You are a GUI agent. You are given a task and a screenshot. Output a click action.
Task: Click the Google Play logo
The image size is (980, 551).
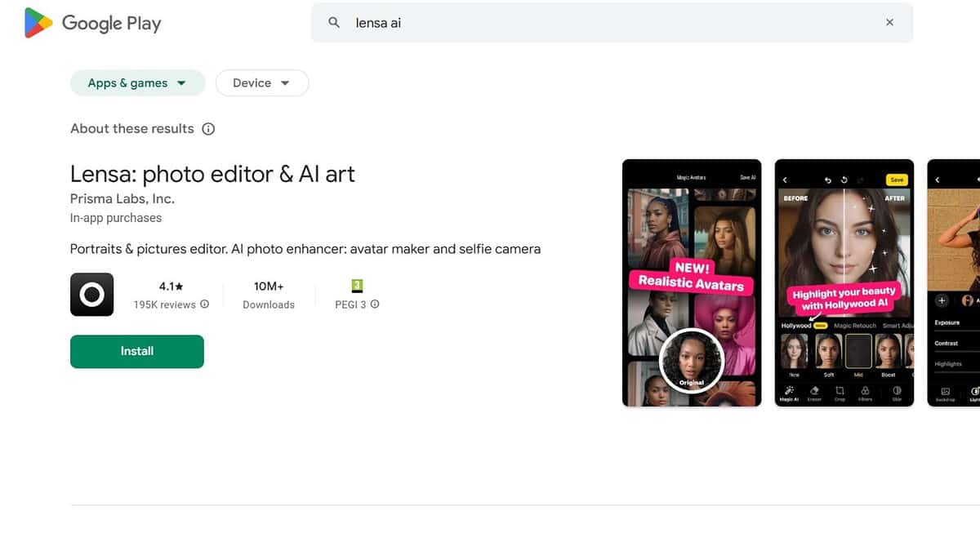[x=92, y=23]
